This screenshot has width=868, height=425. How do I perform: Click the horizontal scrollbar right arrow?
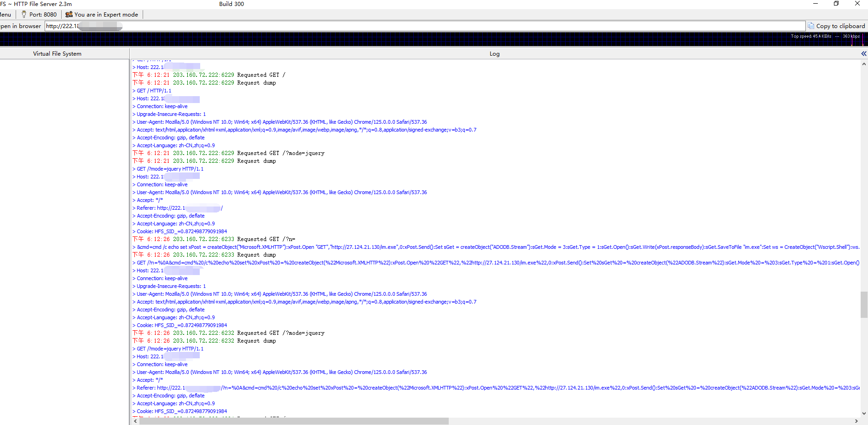[856, 421]
